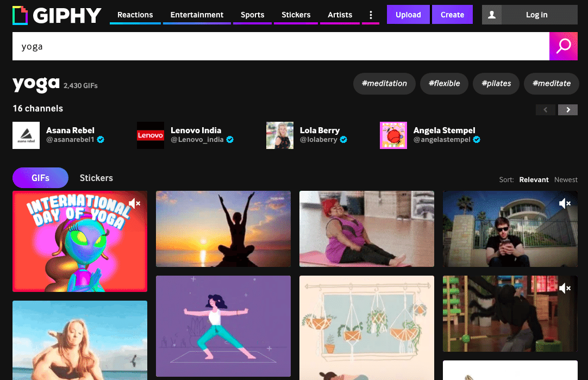Click the Create button
The height and width of the screenshot is (380, 588).
(452, 15)
